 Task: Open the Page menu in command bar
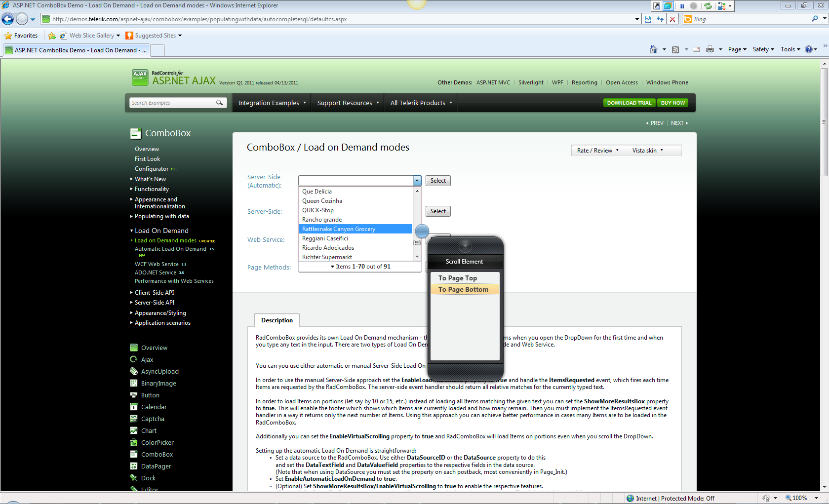click(x=737, y=49)
